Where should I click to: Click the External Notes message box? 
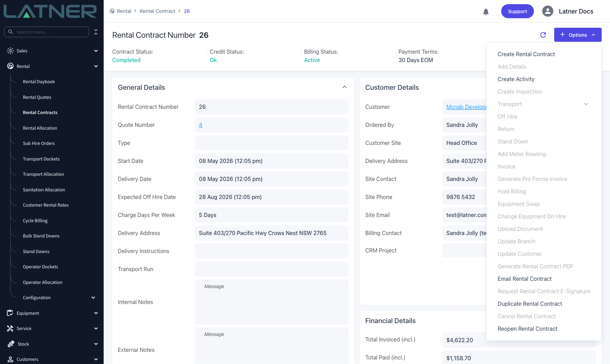(x=272, y=346)
